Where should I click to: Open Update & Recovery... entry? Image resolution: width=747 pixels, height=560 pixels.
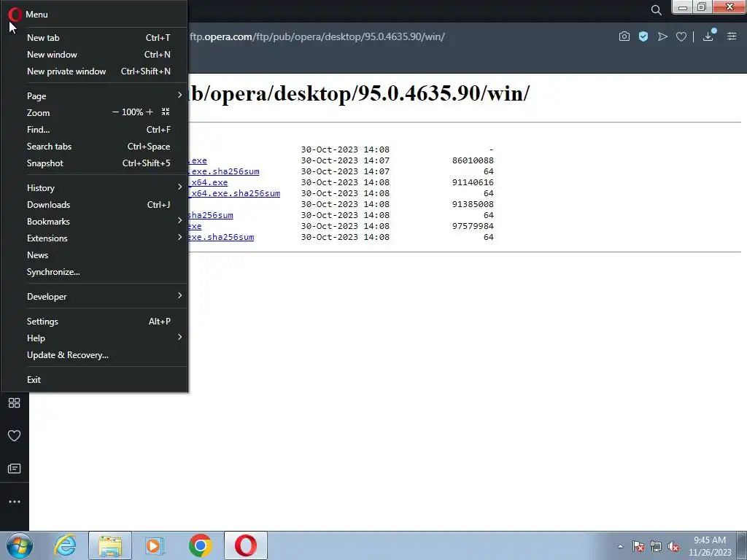pyautogui.click(x=95, y=355)
